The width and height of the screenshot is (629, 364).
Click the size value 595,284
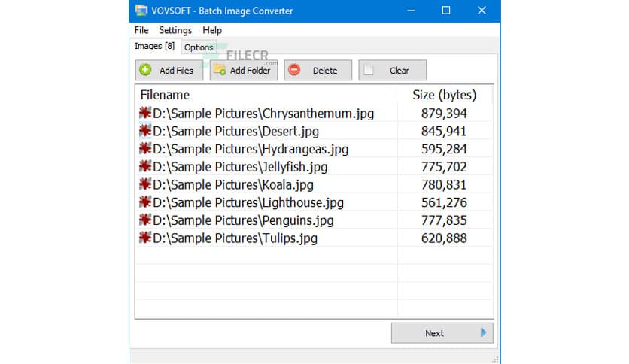[444, 149]
